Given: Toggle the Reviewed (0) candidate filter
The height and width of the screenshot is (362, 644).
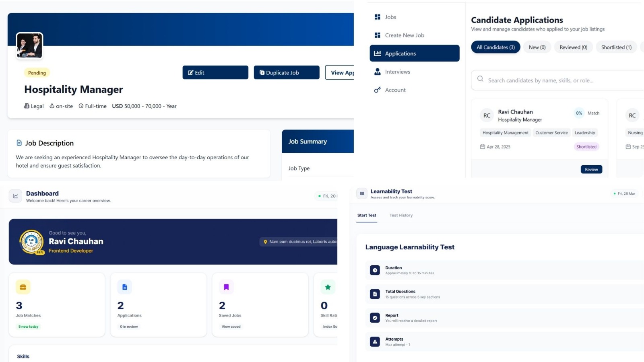Looking at the screenshot, I should [573, 47].
